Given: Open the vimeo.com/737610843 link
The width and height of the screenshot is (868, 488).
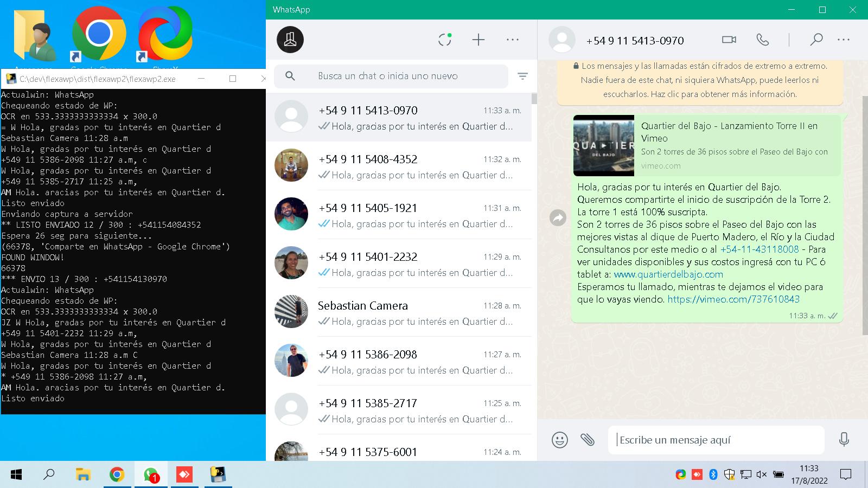Looking at the screenshot, I should click(x=733, y=299).
